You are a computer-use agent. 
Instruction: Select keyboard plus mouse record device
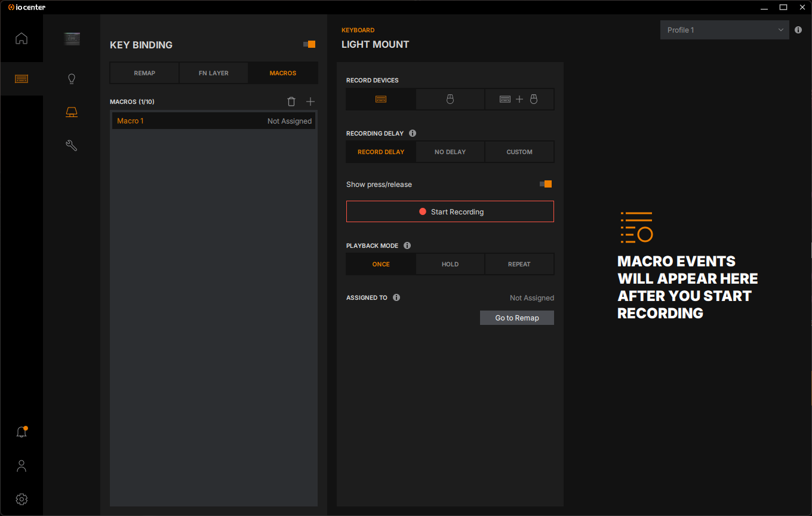519,99
